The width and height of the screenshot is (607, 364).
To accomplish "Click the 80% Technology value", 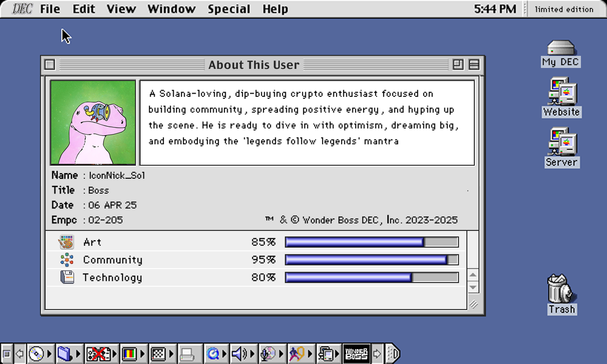I will coord(263,277).
